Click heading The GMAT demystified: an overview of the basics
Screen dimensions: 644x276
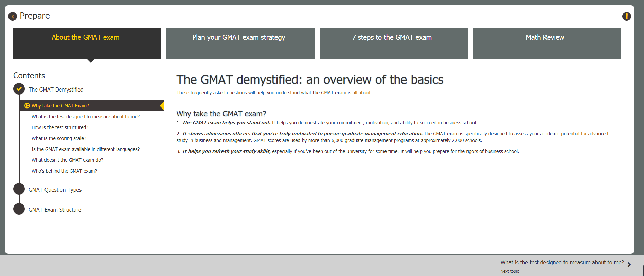(x=310, y=80)
